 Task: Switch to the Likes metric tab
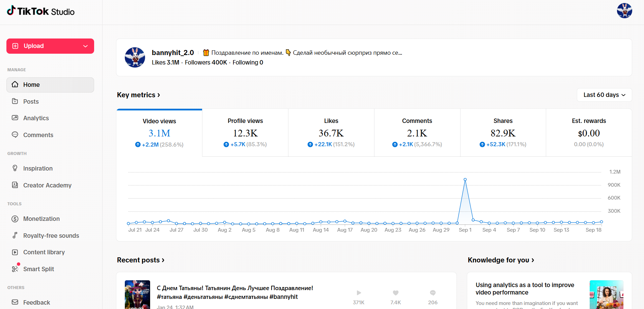point(331,133)
